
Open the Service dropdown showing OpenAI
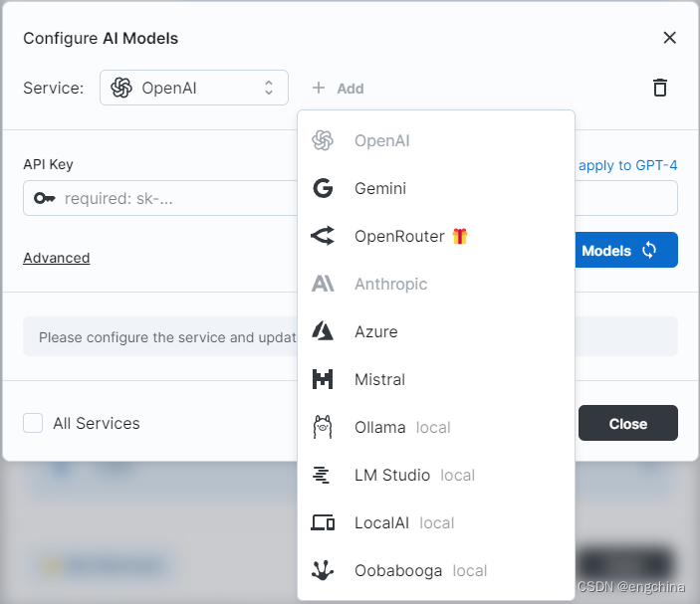(x=194, y=88)
